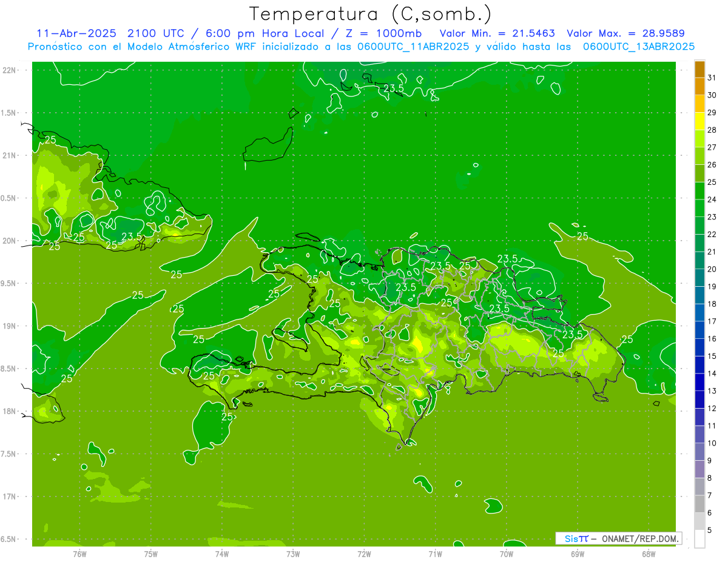728x562 pixels.
Task: Click the "71W" longitude axis label
Action: click(435, 554)
